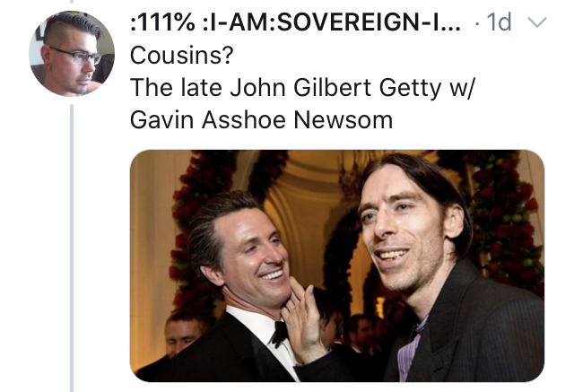Click the ":111%" prefix of the display name

point(162,22)
